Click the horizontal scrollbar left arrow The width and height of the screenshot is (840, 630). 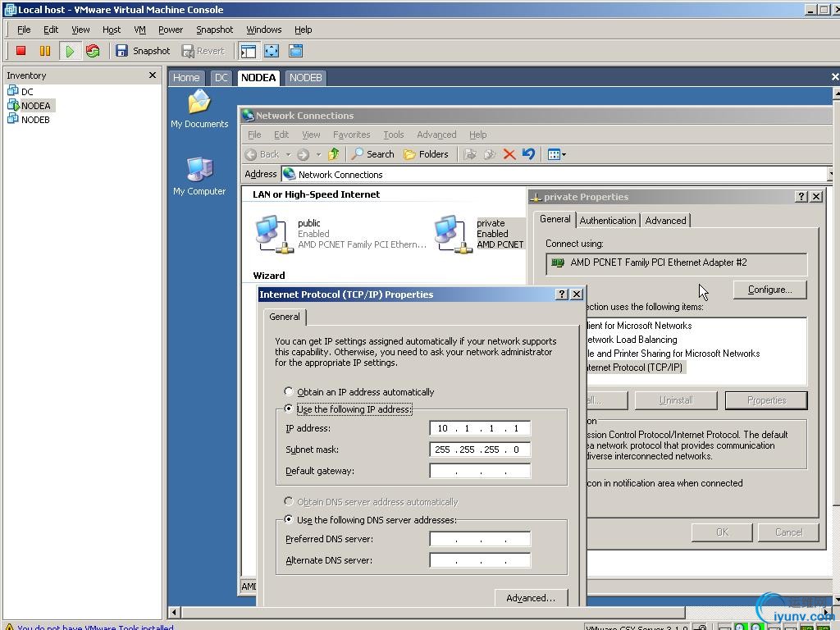point(174,612)
